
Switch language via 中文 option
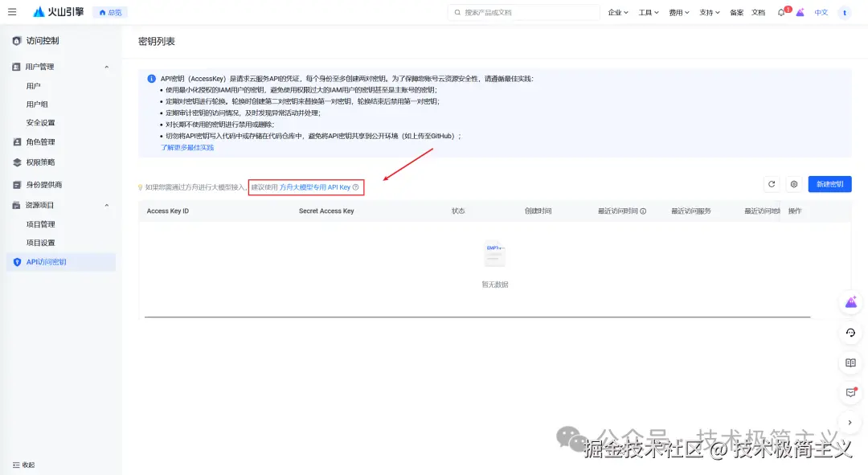[821, 12]
